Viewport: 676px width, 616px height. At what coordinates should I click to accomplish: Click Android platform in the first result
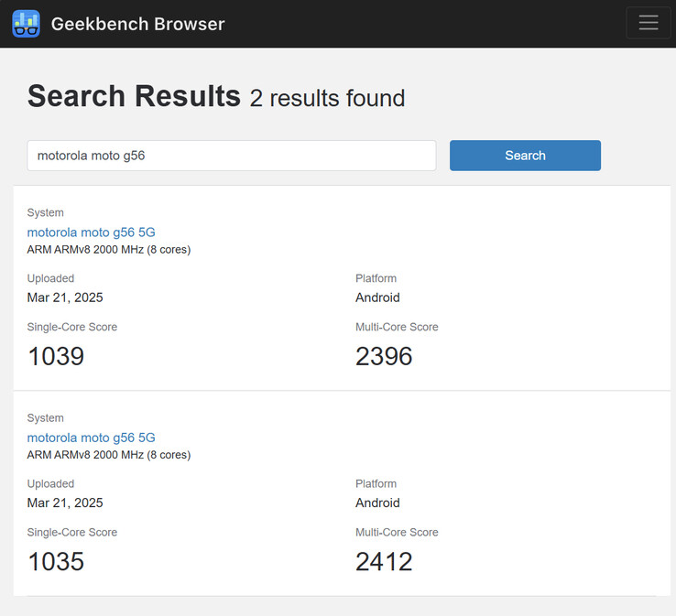coord(377,297)
